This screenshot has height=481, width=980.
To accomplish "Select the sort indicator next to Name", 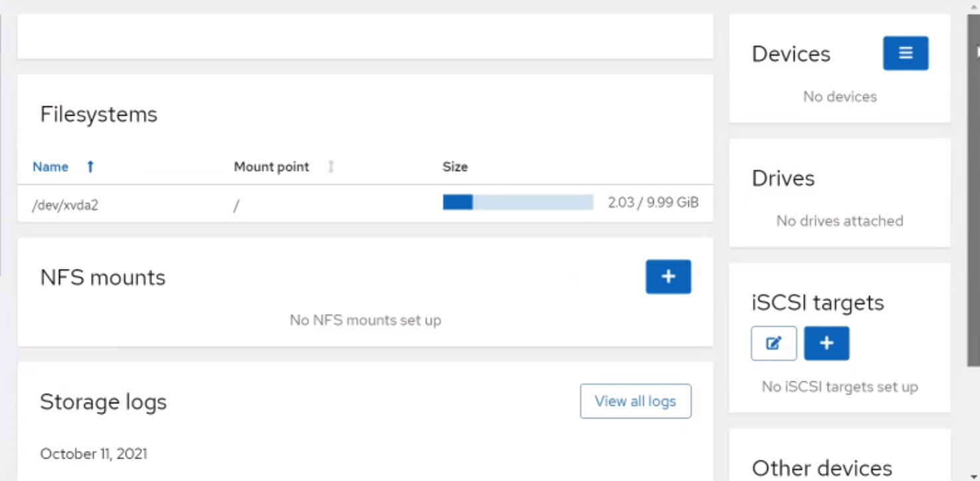I will tap(90, 167).
